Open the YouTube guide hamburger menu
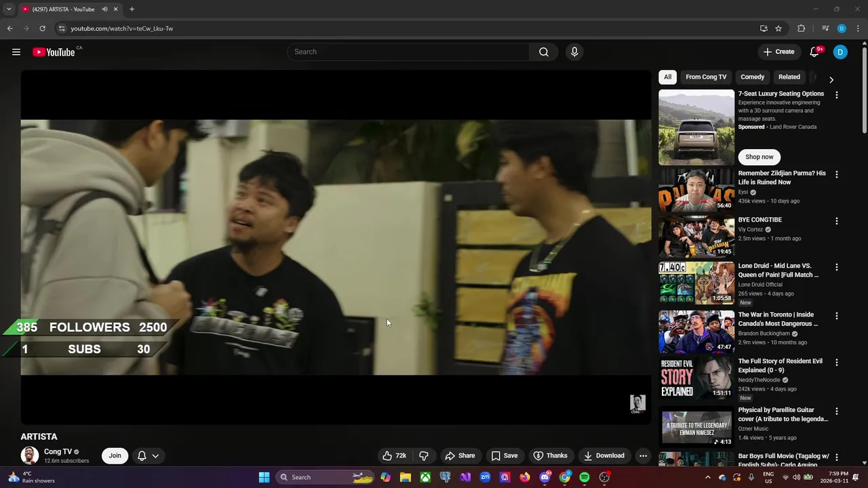Viewport: 868px width, 488px height. (16, 52)
